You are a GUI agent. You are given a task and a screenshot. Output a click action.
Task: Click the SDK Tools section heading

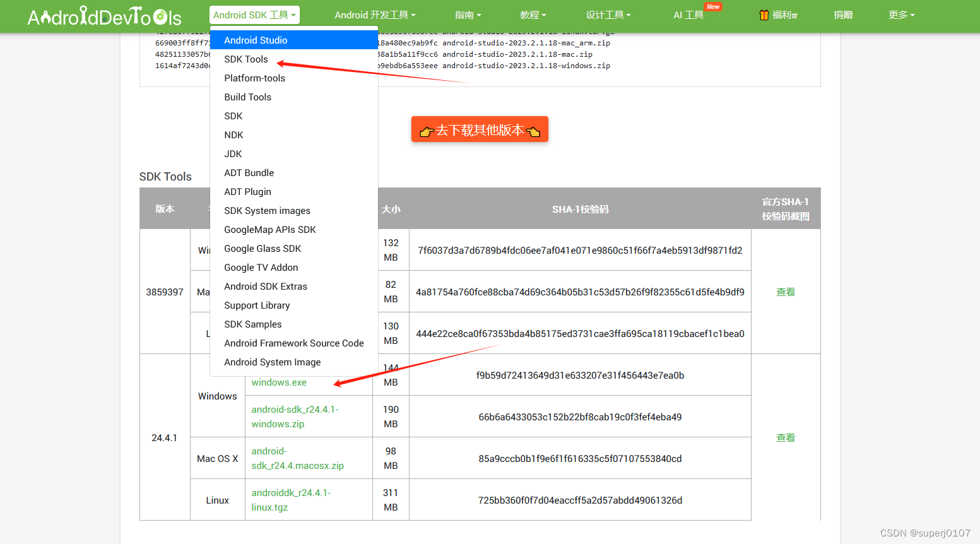point(165,177)
